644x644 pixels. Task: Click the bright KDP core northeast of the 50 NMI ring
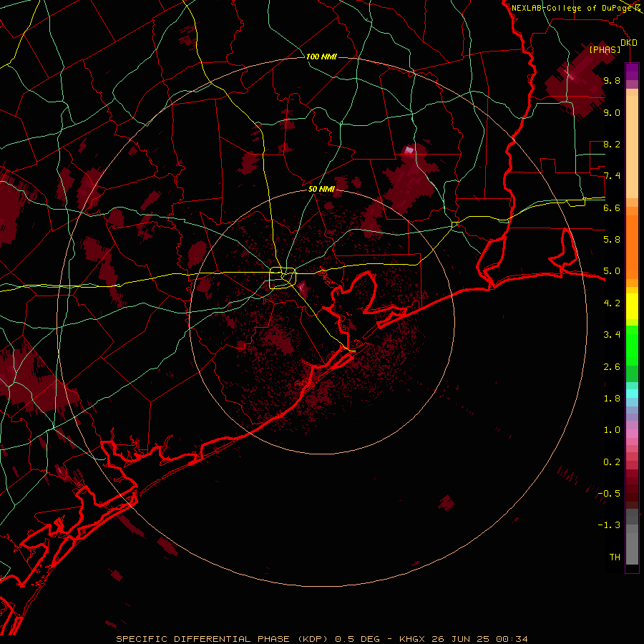click(x=409, y=150)
